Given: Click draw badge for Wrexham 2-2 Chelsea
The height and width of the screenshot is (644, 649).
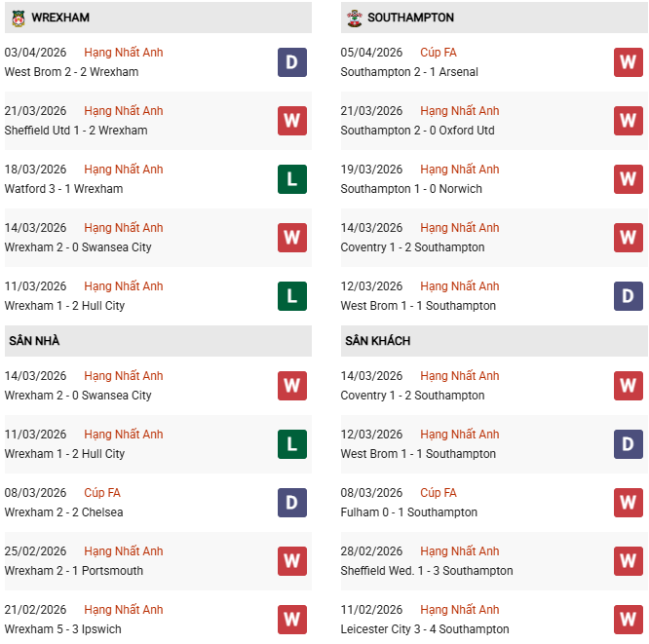Looking at the screenshot, I should pos(291,503).
